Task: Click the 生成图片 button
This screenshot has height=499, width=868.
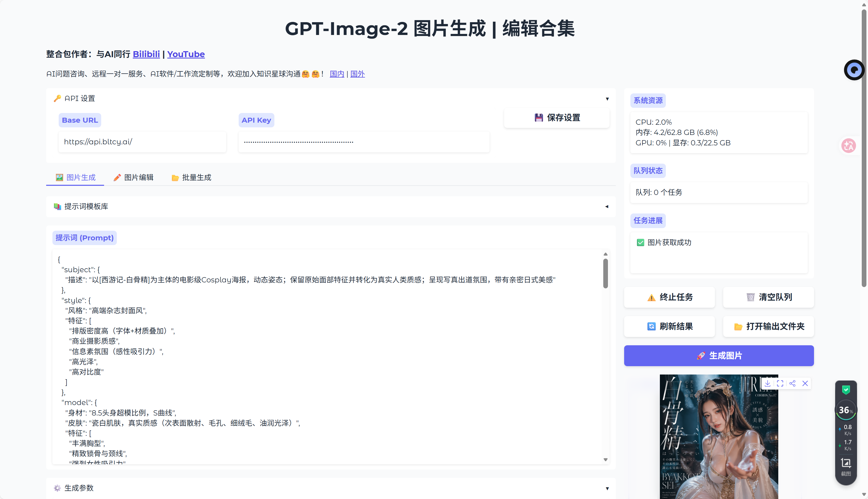Action: pos(719,356)
